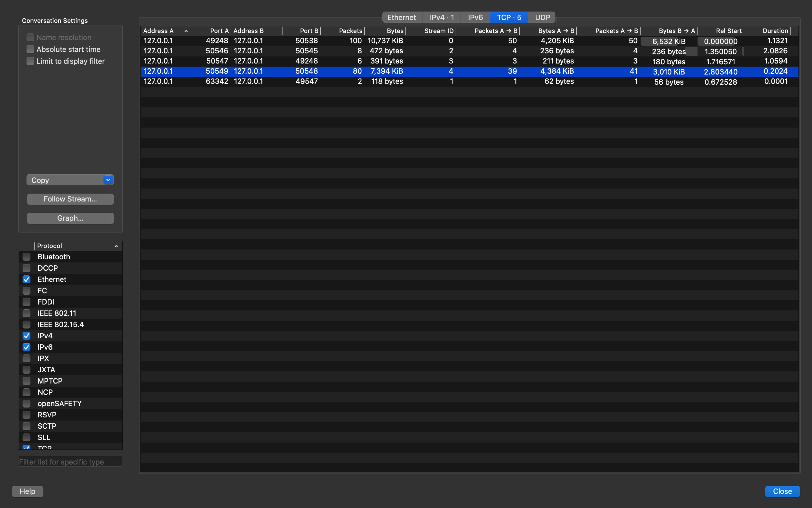Image resolution: width=812 pixels, height=508 pixels.
Task: Switch to the UDP tab
Action: point(542,17)
